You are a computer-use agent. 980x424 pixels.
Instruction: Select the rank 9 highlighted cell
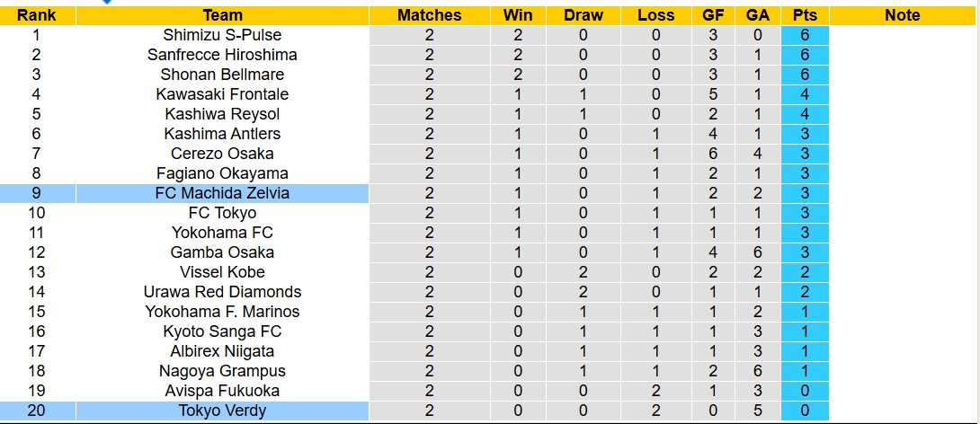36,193
